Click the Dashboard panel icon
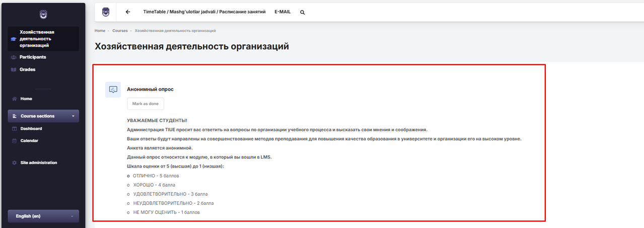644x228 pixels. 15,129
